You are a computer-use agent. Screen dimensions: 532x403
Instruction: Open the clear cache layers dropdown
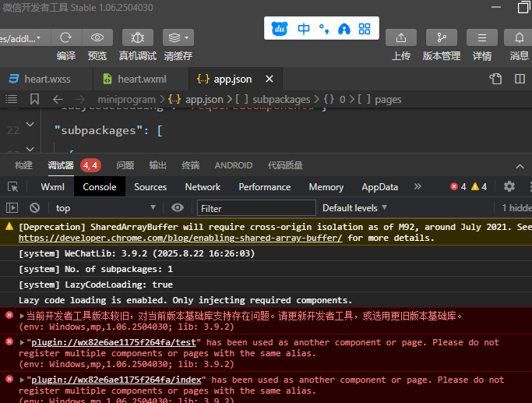click(178, 37)
